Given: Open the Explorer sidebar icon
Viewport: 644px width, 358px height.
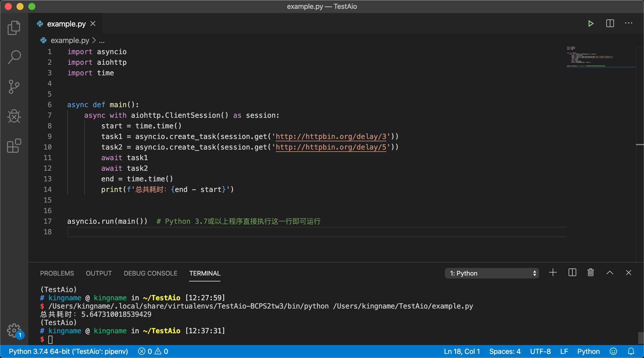Looking at the screenshot, I should tap(14, 28).
